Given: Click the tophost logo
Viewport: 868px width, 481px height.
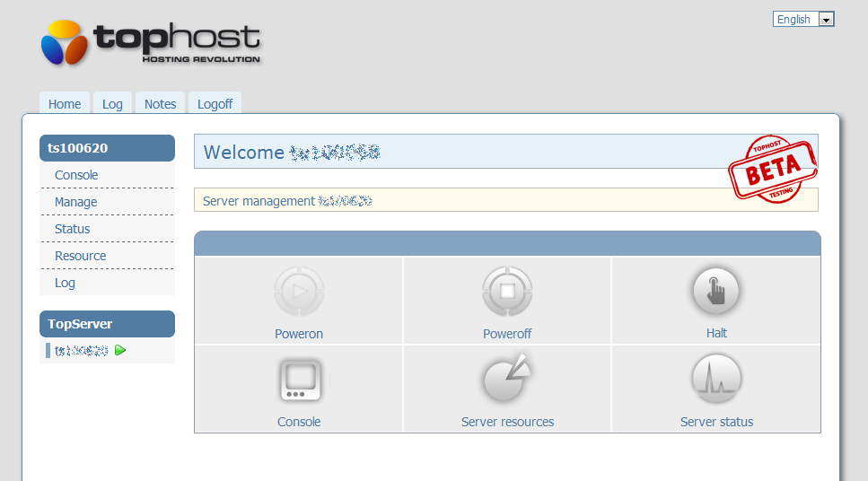Looking at the screenshot, I should tap(151, 42).
